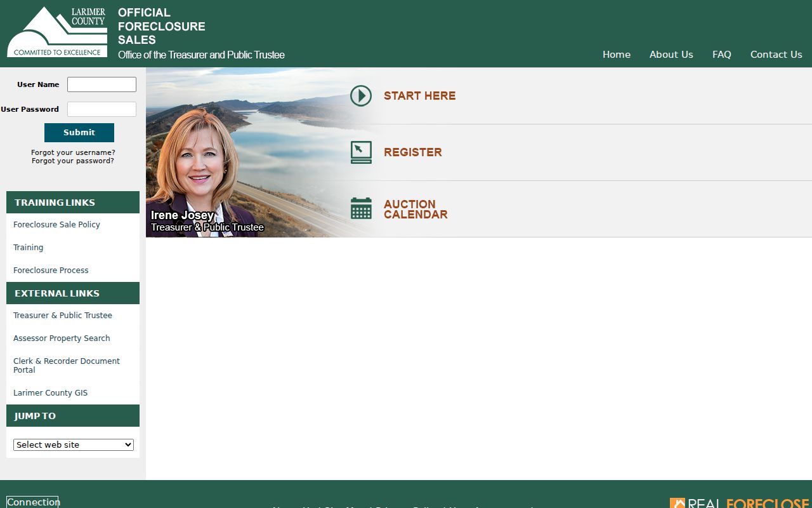Click the Connection box at bottom

tap(32, 502)
